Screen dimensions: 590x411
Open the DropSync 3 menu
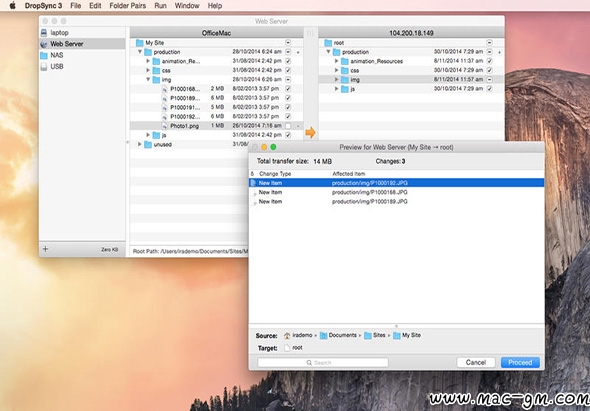pos(43,6)
